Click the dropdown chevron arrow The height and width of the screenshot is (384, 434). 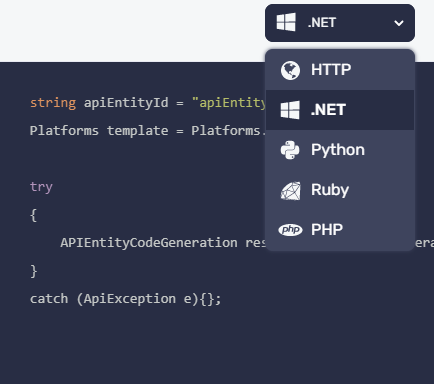399,23
